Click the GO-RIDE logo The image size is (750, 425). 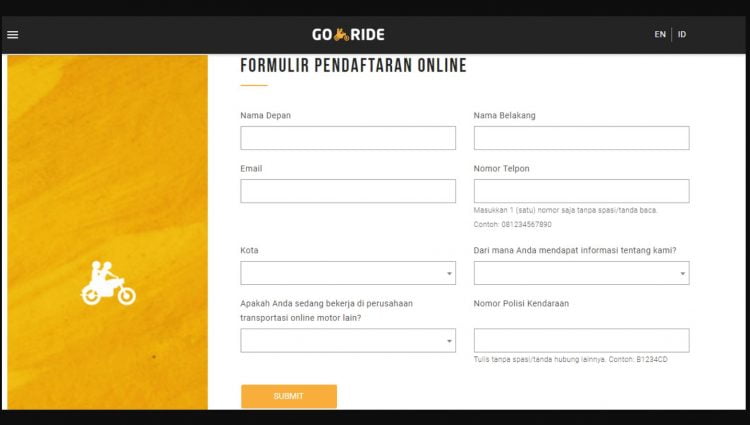[348, 34]
